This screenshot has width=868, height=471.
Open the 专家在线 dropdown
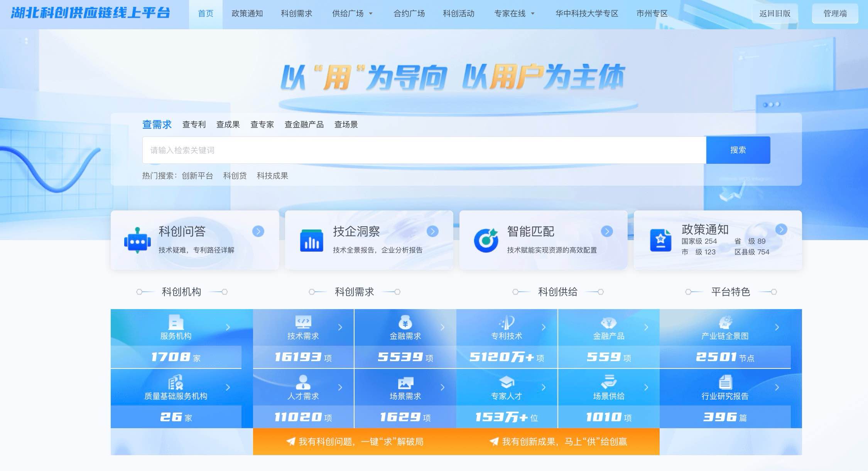coord(513,13)
